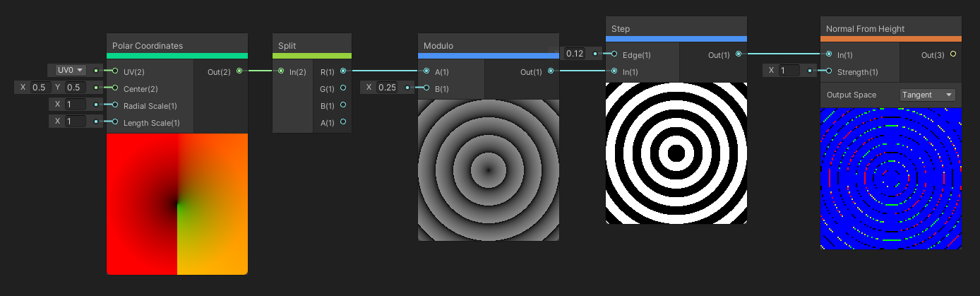Click the Step node concentric rings preview
The height and width of the screenshot is (296, 980).
(676, 153)
